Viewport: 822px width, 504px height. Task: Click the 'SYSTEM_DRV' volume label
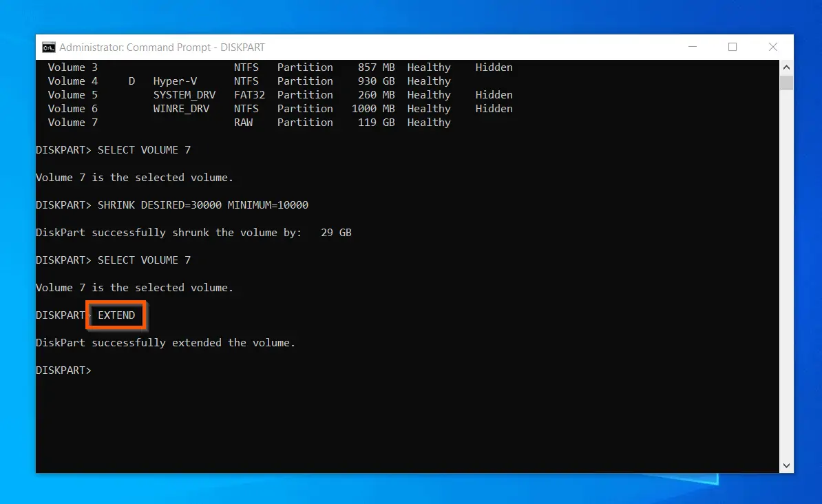pos(184,95)
